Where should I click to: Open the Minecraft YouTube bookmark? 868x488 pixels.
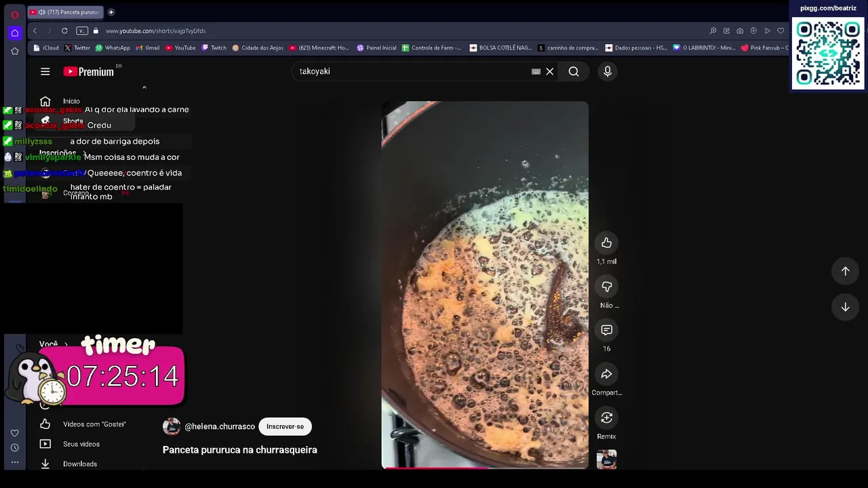click(319, 48)
